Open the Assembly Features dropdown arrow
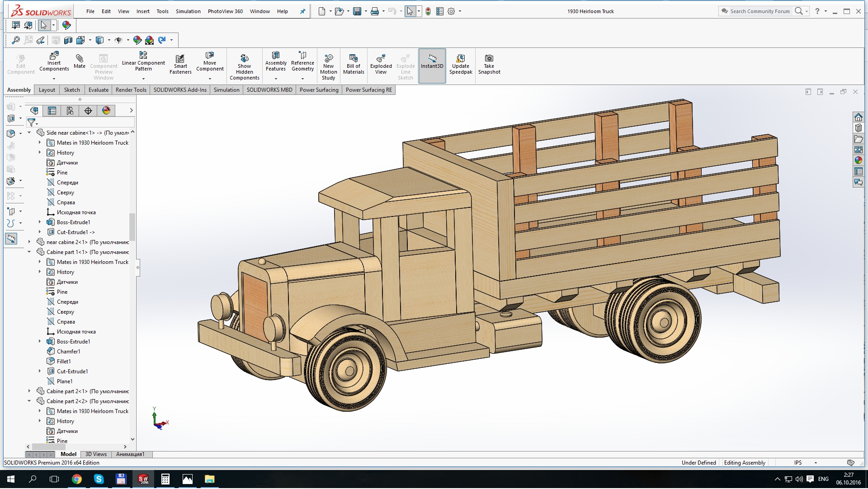Viewport: 868px width, 489px height. [x=276, y=79]
